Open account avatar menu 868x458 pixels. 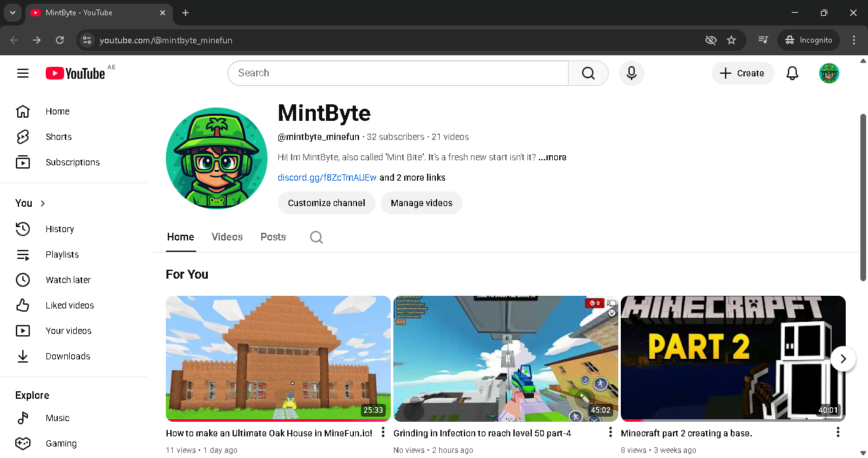pos(829,73)
